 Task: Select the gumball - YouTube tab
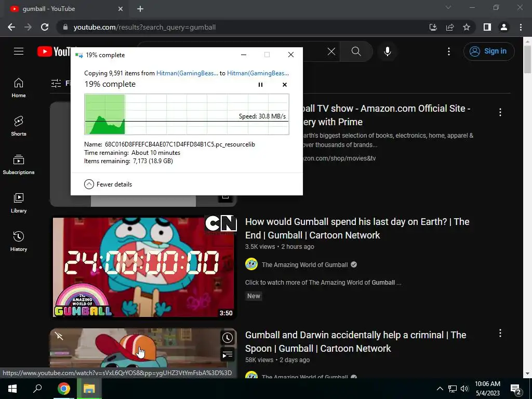[x=64, y=9]
